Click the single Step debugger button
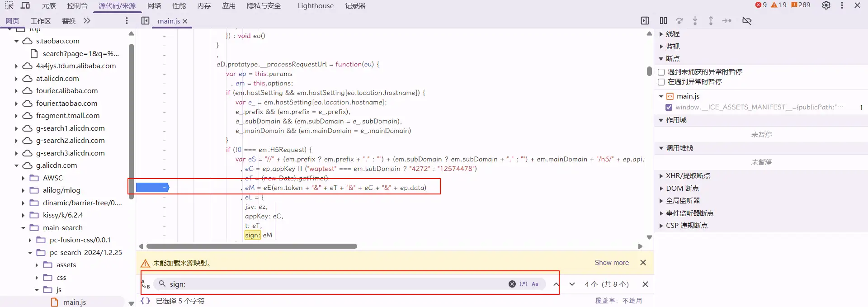868x307 pixels. [726, 21]
